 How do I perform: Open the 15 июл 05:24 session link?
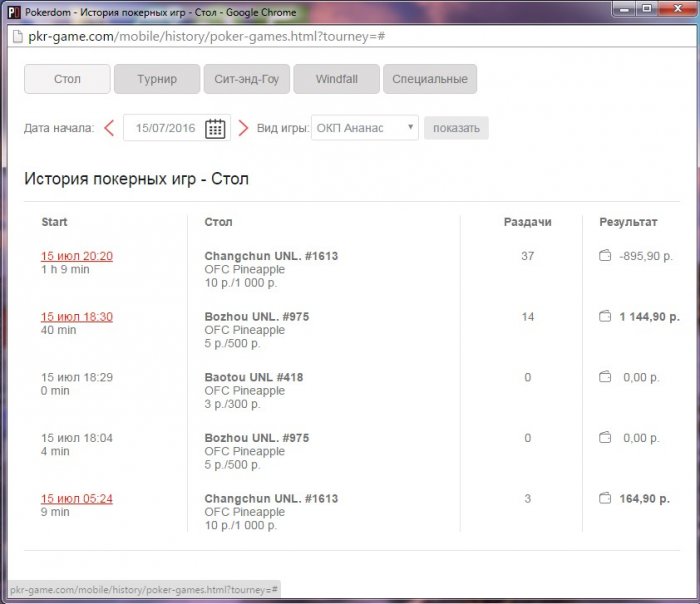pos(77,499)
